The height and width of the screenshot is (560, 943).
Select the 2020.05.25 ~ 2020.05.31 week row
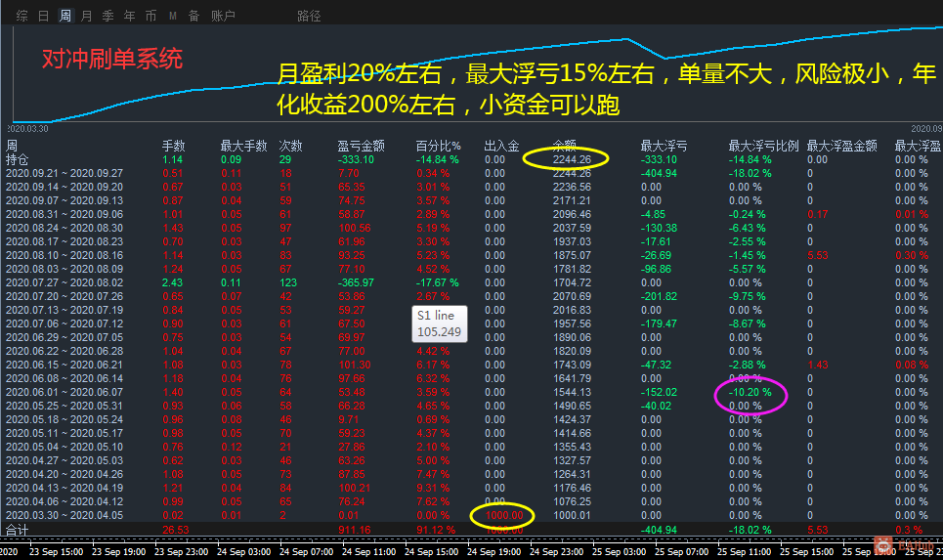point(64,406)
